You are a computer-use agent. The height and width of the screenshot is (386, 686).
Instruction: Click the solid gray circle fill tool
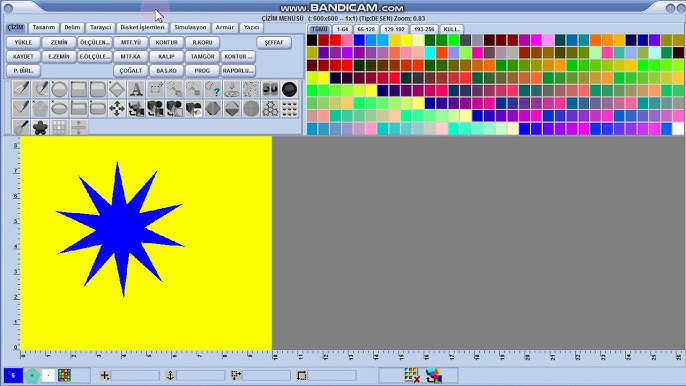pos(251,108)
